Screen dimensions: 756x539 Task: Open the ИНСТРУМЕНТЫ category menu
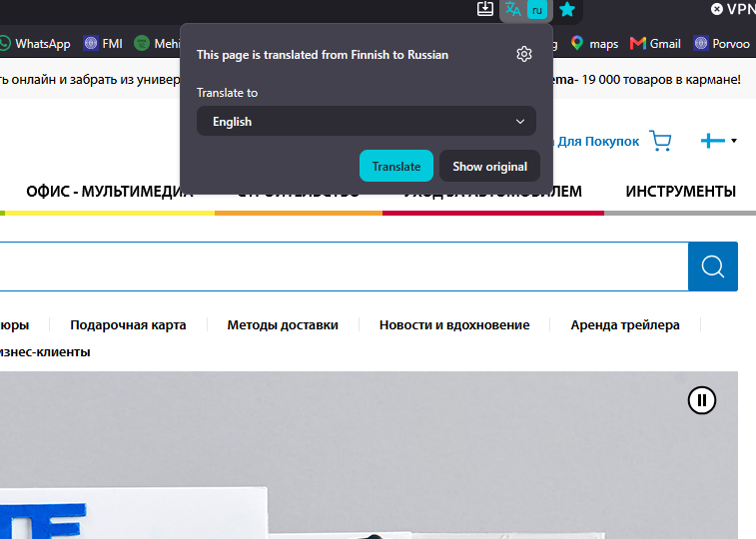[x=680, y=192]
